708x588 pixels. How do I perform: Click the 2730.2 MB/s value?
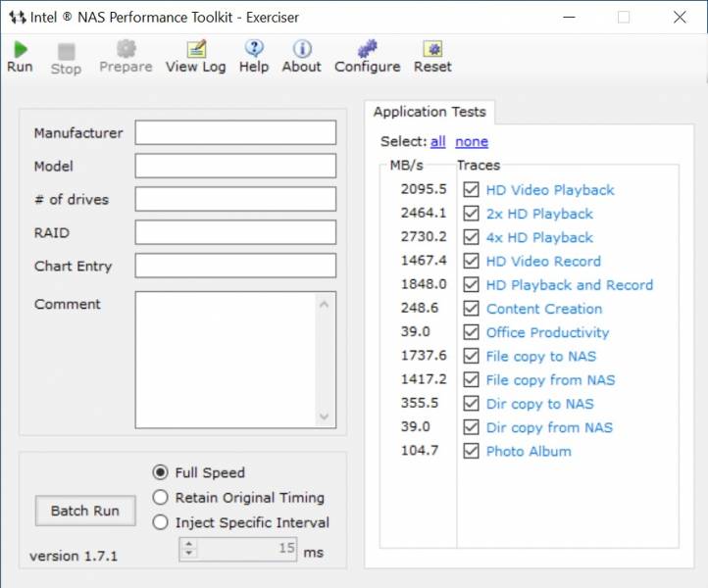pyautogui.click(x=424, y=236)
